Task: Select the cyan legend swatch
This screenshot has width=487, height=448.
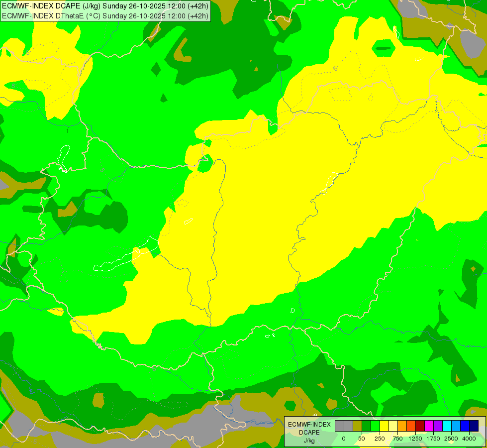Action: (x=447, y=426)
